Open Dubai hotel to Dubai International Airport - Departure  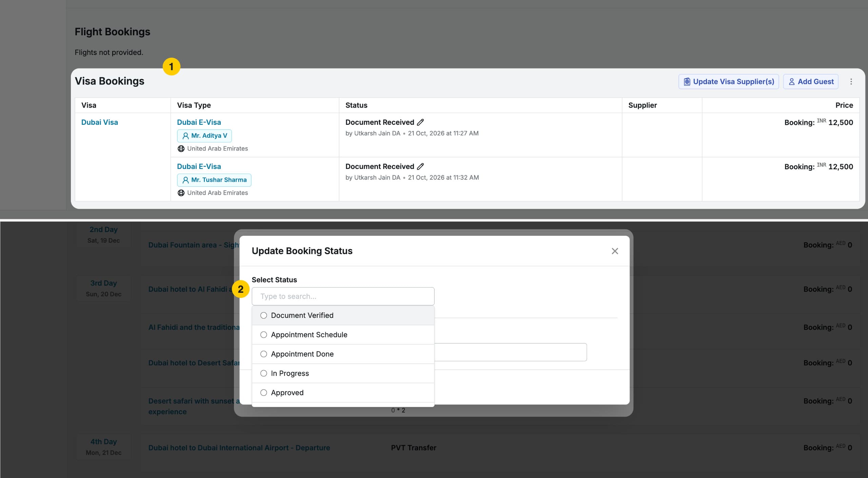[239, 448]
